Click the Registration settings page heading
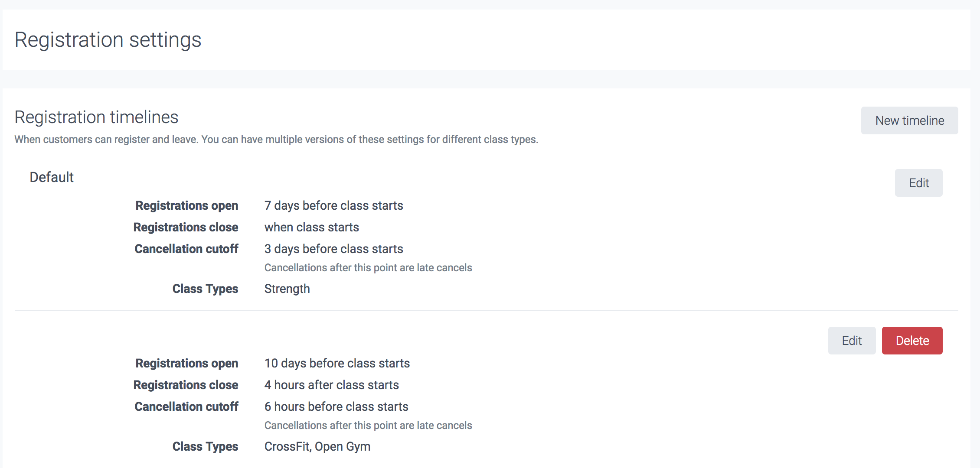The image size is (980, 468). 108,40
